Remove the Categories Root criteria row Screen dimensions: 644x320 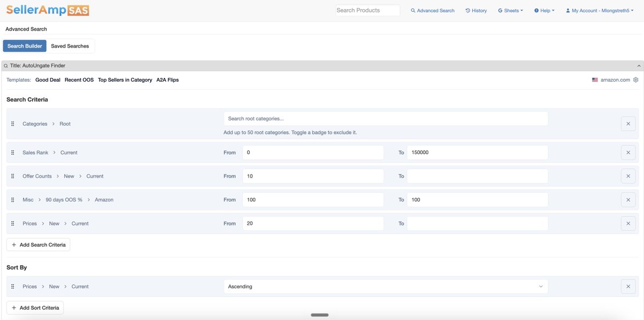(628, 124)
